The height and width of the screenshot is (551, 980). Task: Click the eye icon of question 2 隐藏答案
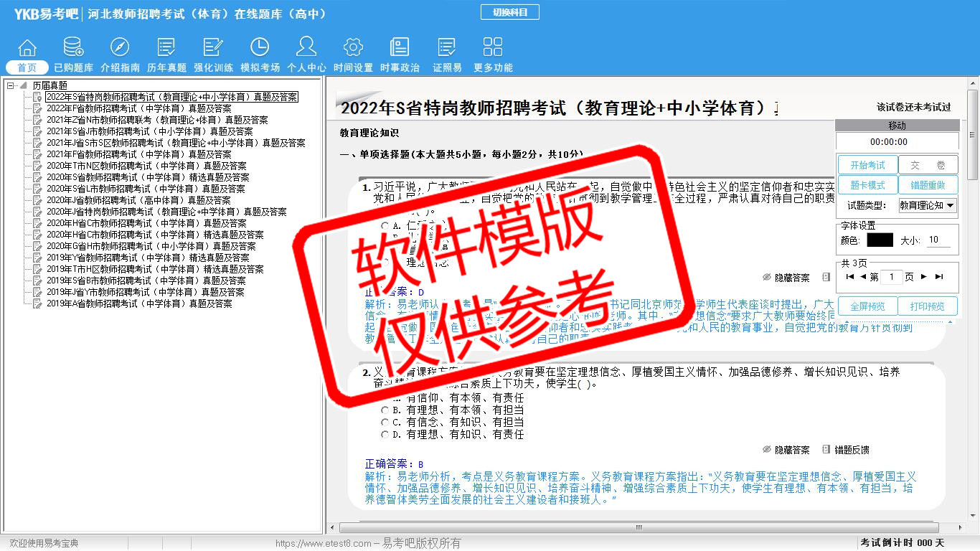766,450
